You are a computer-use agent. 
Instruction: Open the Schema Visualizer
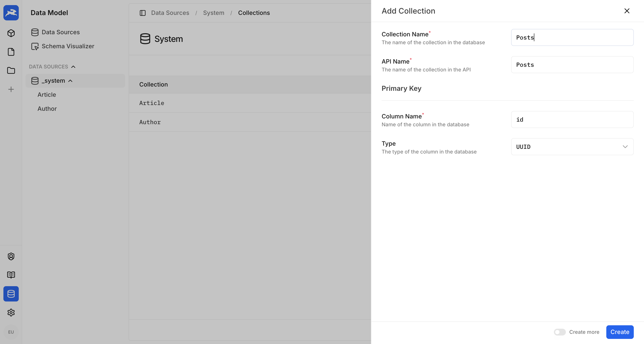click(x=68, y=46)
